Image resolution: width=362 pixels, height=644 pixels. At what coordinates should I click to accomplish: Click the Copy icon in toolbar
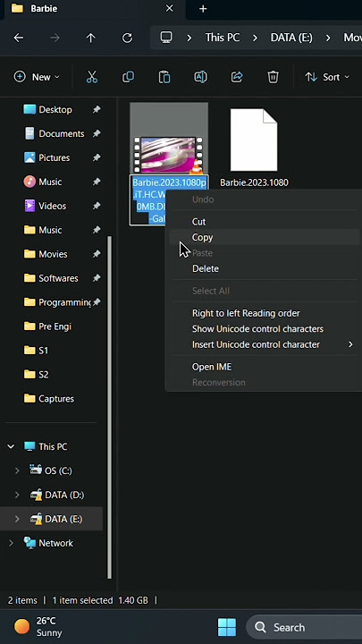[x=128, y=77]
